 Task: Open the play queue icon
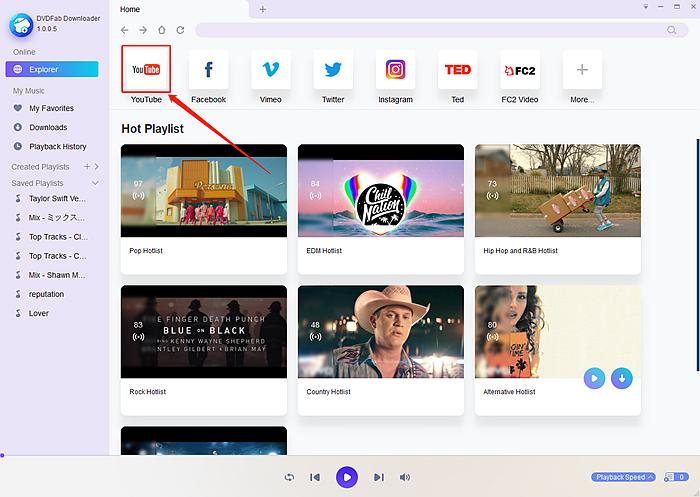pyautogui.click(x=676, y=477)
